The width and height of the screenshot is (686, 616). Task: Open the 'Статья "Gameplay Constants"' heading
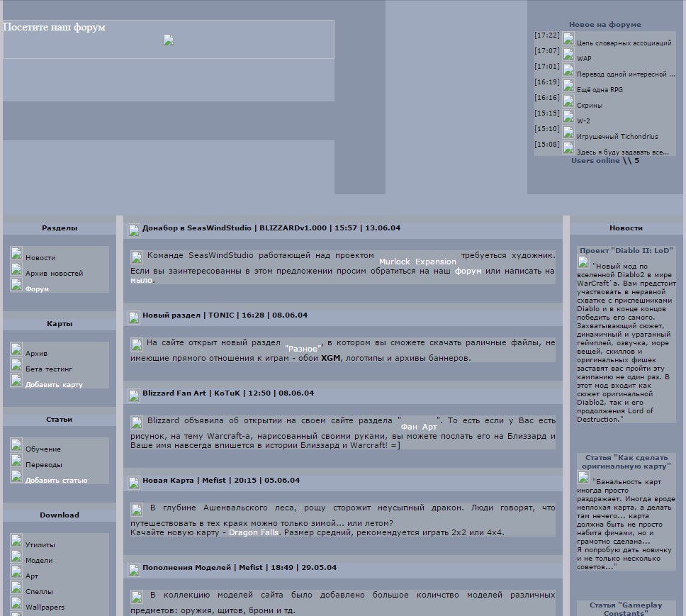[626, 609]
